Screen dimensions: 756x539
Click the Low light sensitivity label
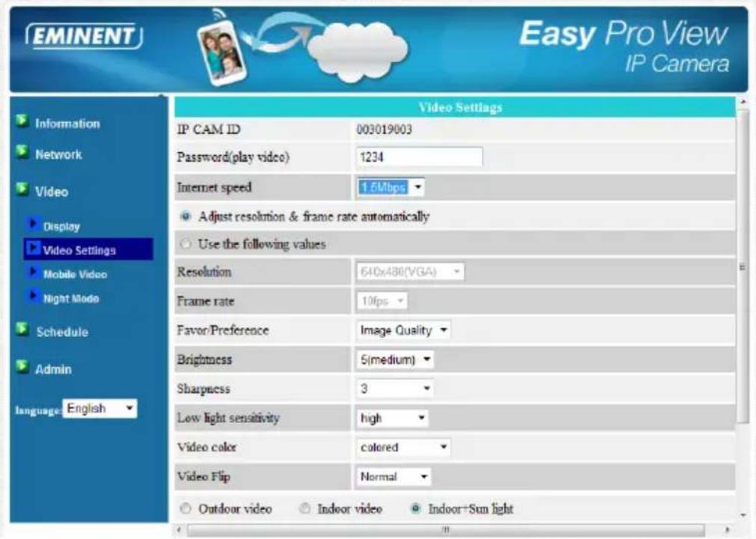point(228,418)
